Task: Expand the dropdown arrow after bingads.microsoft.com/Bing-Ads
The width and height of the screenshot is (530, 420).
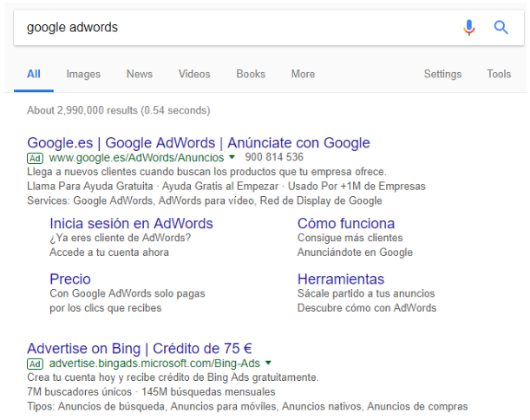Action: 268,363
